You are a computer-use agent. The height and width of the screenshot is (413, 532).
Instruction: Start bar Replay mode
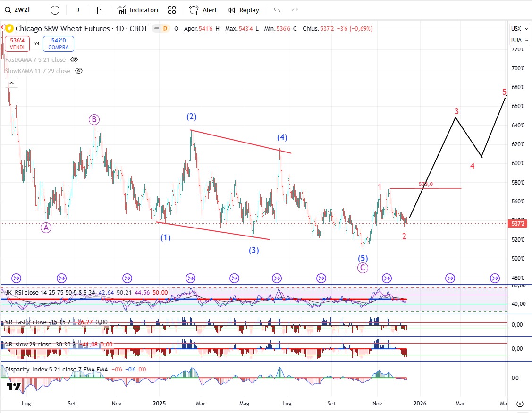click(243, 10)
